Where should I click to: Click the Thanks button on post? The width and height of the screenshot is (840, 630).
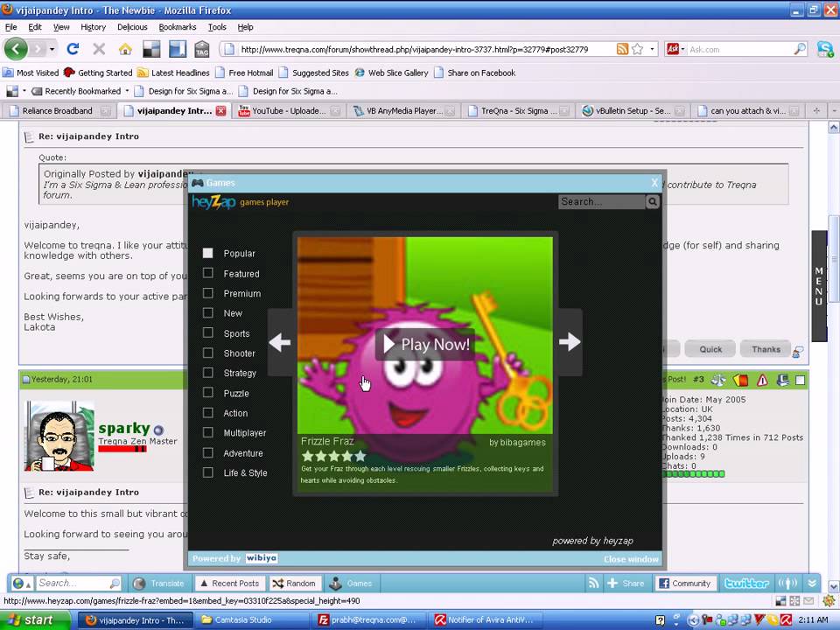click(766, 349)
